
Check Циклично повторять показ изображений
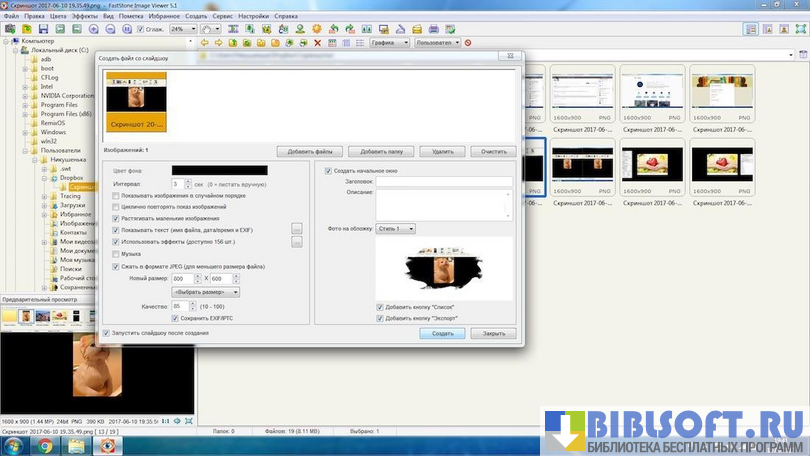[117, 206]
